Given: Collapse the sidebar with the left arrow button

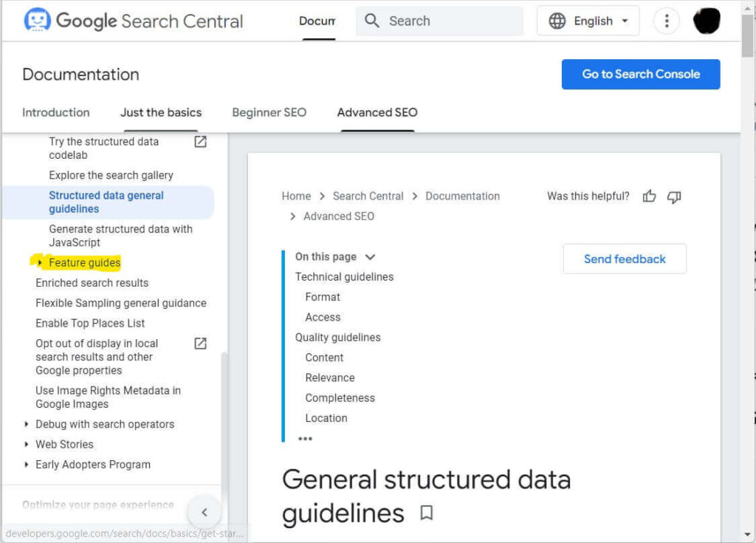Looking at the screenshot, I should [x=204, y=512].
